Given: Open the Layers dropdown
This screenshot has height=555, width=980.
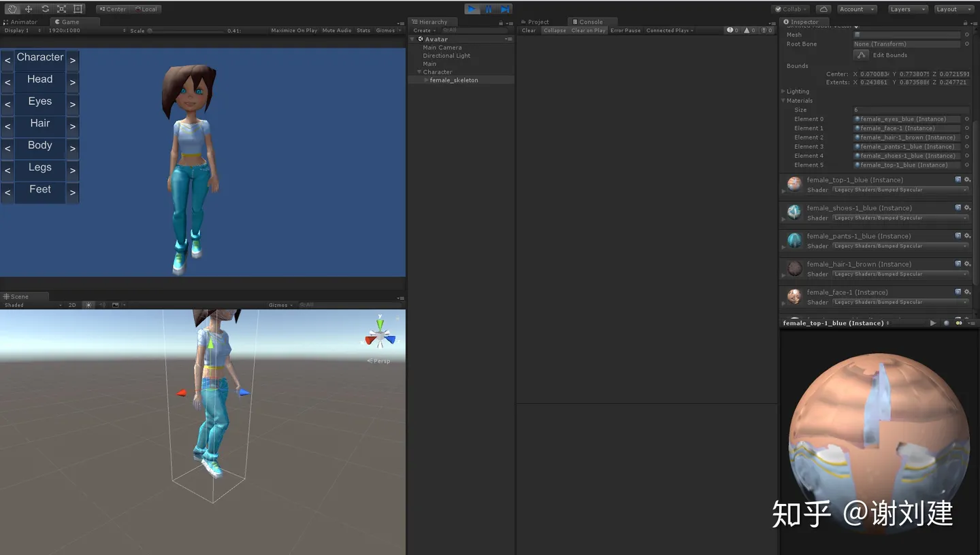Looking at the screenshot, I should tap(908, 9).
